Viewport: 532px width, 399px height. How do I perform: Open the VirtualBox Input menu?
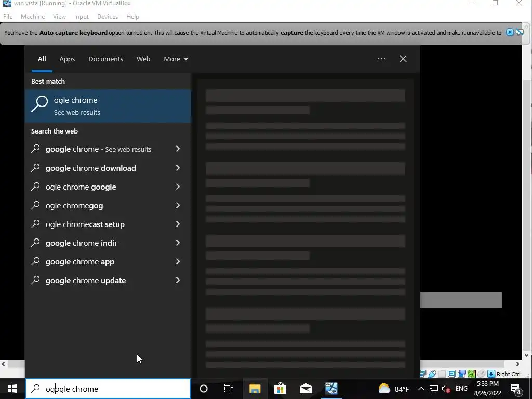point(82,16)
